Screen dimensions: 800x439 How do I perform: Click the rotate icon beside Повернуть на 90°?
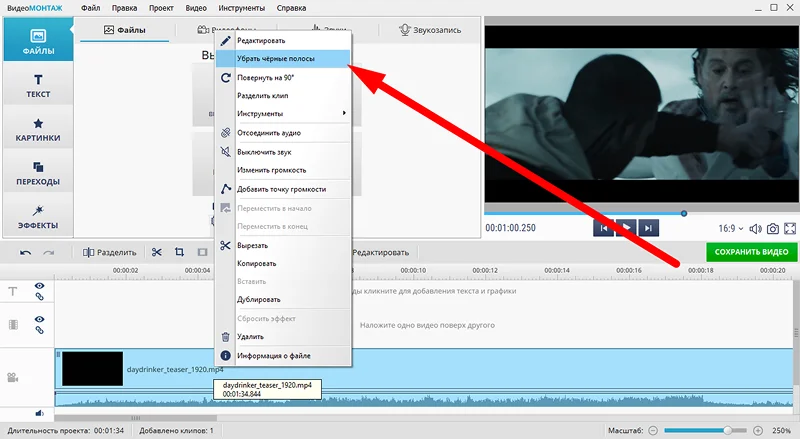[226, 78]
